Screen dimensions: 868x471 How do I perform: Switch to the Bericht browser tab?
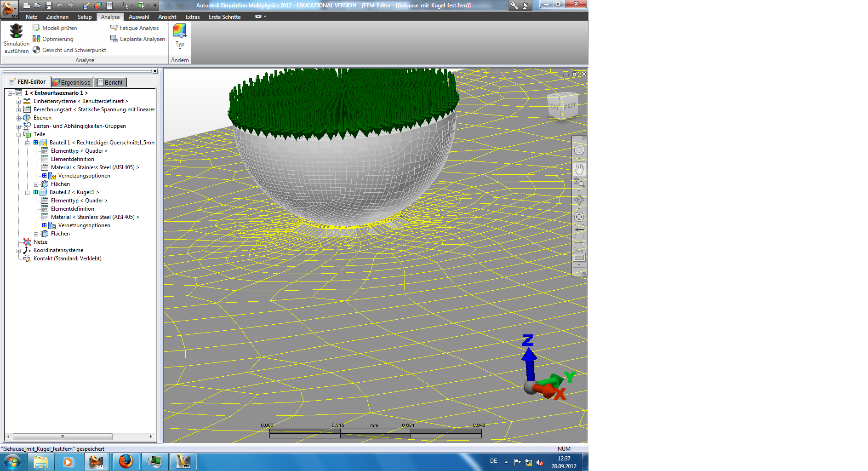point(110,82)
